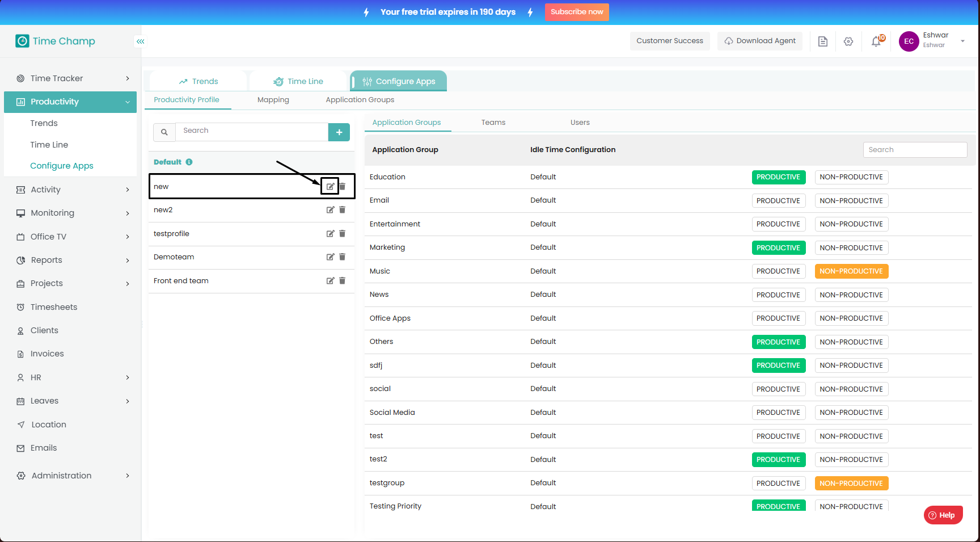Collapse the Productivity menu
980x542 pixels.
click(70, 102)
